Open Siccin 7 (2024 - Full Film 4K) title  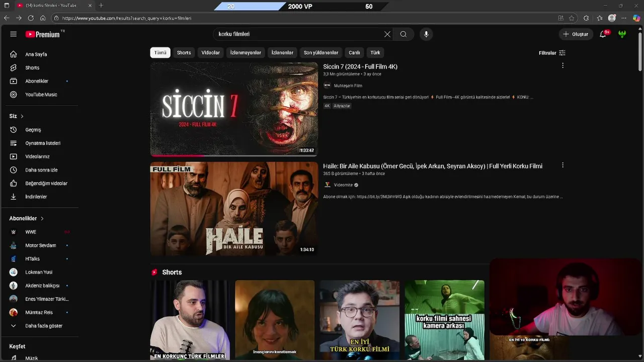coord(360,66)
